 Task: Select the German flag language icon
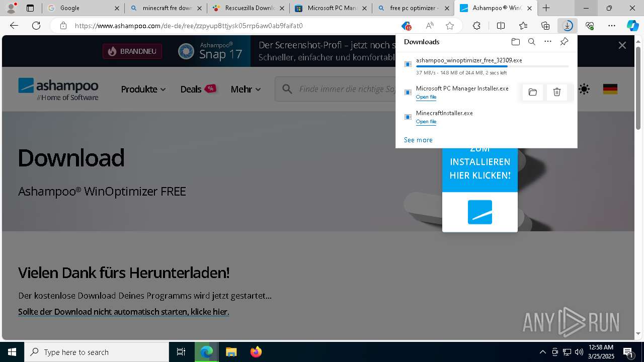[610, 89]
